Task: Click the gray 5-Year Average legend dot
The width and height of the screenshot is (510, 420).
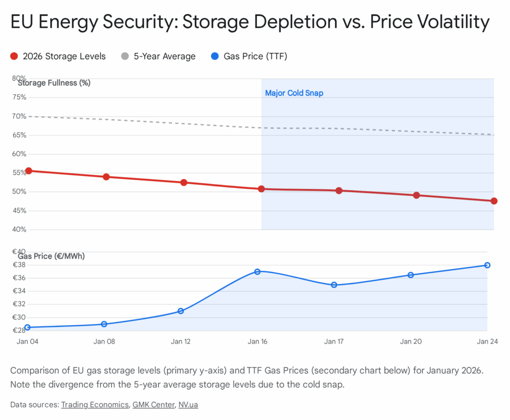Action: [125, 56]
